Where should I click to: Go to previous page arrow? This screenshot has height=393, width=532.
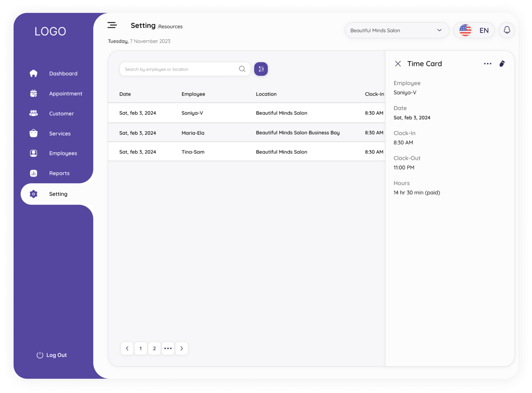(x=127, y=349)
